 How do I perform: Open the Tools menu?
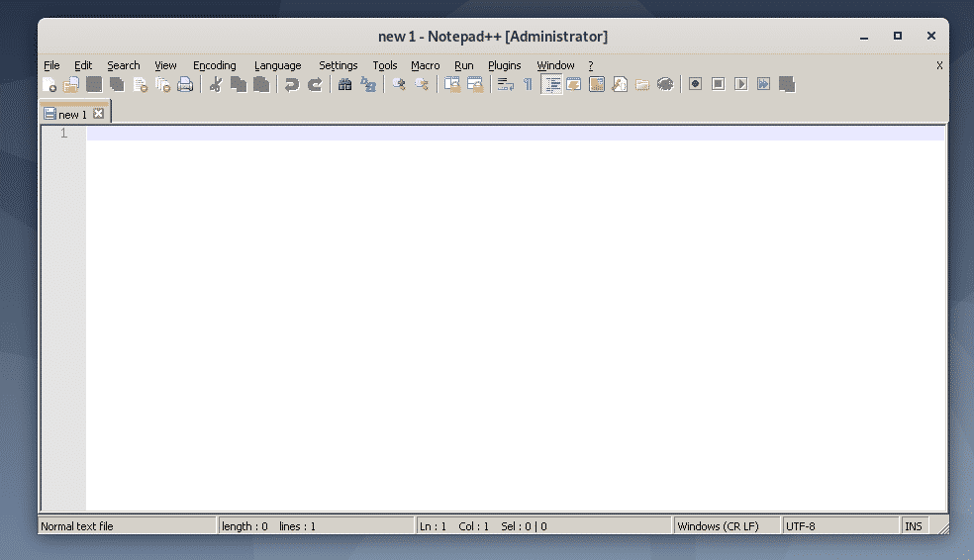tap(384, 65)
